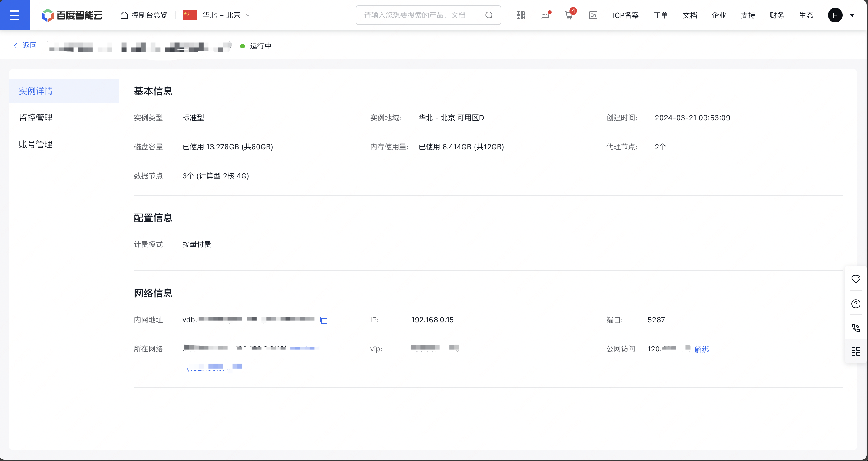Open the 生态 menu
Viewport: 868px width, 461px height.
tap(806, 15)
